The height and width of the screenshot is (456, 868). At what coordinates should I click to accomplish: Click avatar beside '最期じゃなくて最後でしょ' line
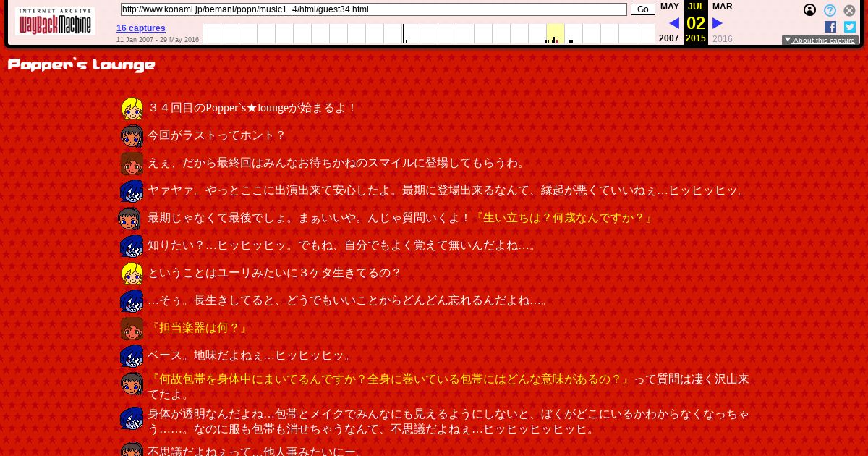(129, 219)
